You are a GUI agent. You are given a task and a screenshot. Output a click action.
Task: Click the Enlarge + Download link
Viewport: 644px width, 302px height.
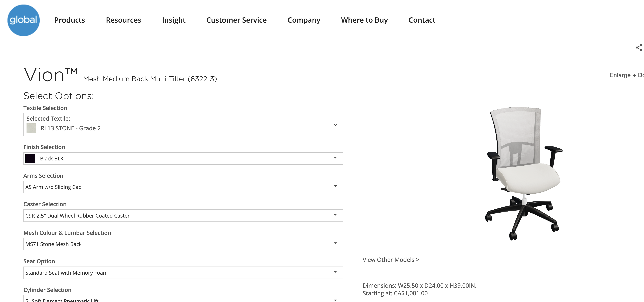pyautogui.click(x=626, y=75)
